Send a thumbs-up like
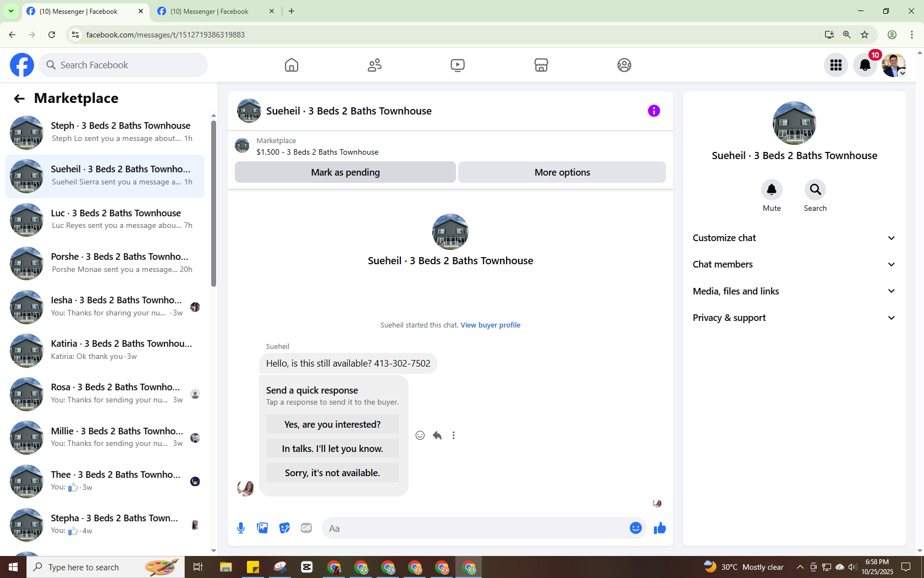This screenshot has height=578, width=924. tap(660, 528)
